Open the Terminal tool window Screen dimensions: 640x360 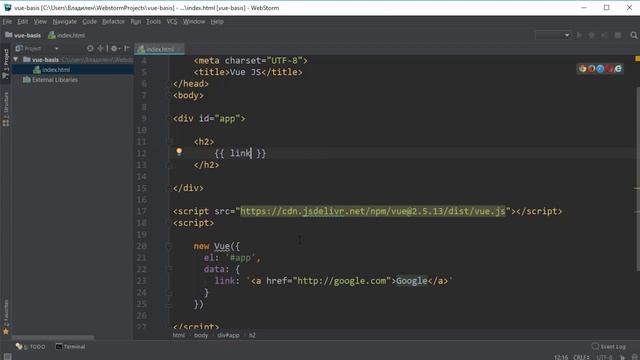(70, 347)
